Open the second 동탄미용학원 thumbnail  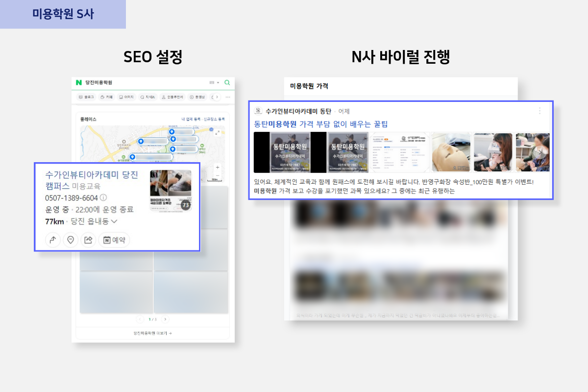[348, 152]
